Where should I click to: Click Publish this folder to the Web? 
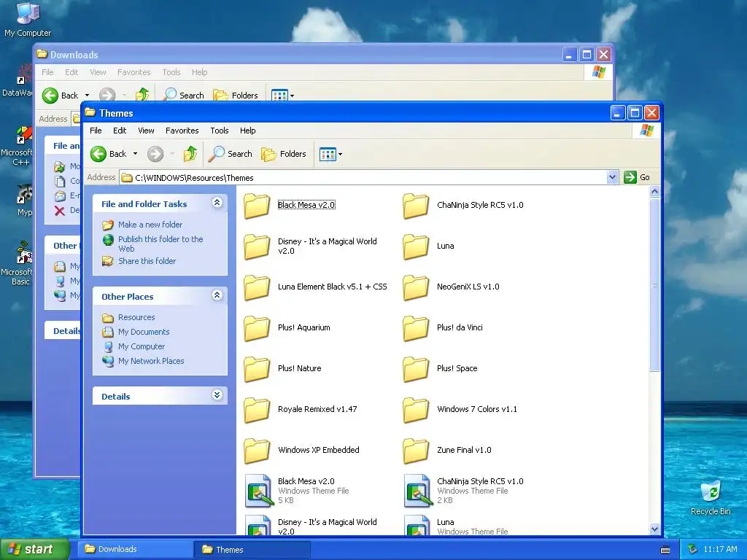(160, 244)
